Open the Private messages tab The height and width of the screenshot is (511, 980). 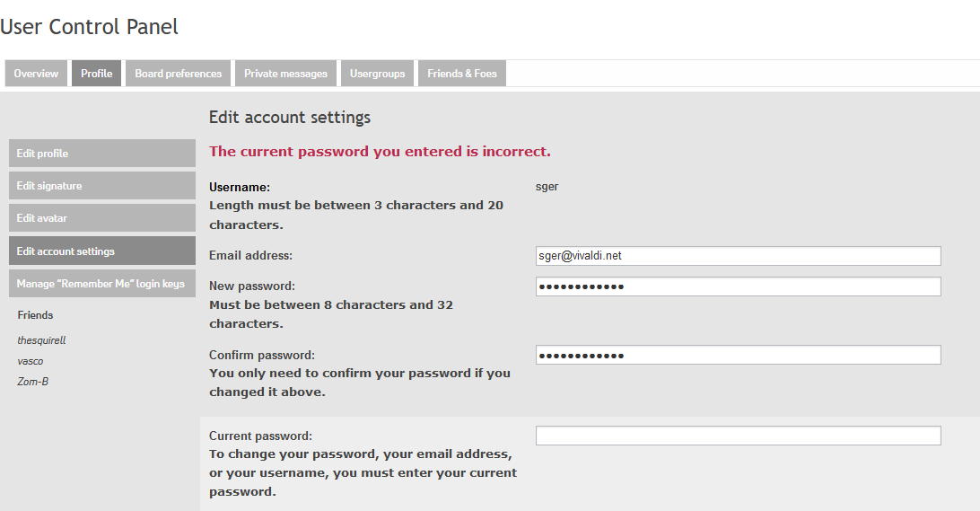point(285,74)
